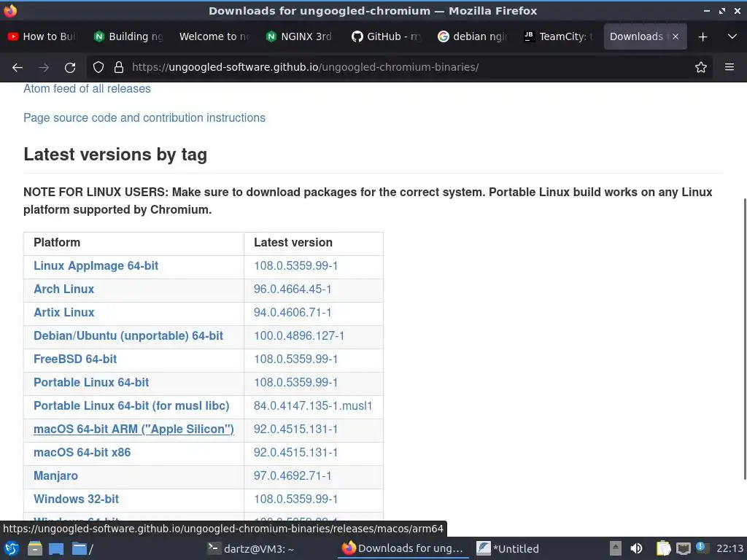Viewport: 747px width, 560px height.
Task: Open musl version 84.0.4147.135-1.musl1
Action: point(313,405)
